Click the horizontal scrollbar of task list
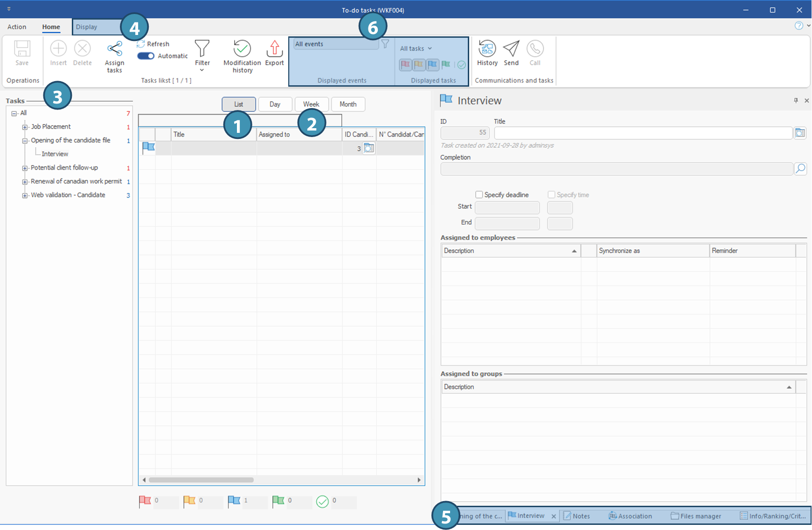The height and width of the screenshot is (530, 812). pyautogui.click(x=201, y=480)
